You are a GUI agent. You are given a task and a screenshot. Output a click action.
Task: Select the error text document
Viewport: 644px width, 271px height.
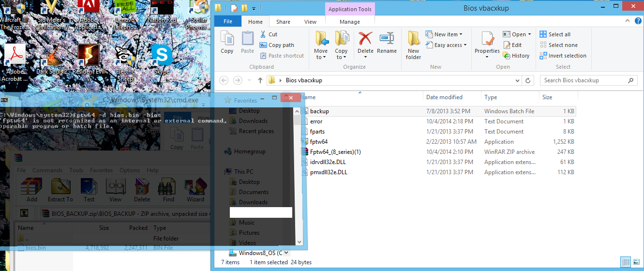(438, 121)
